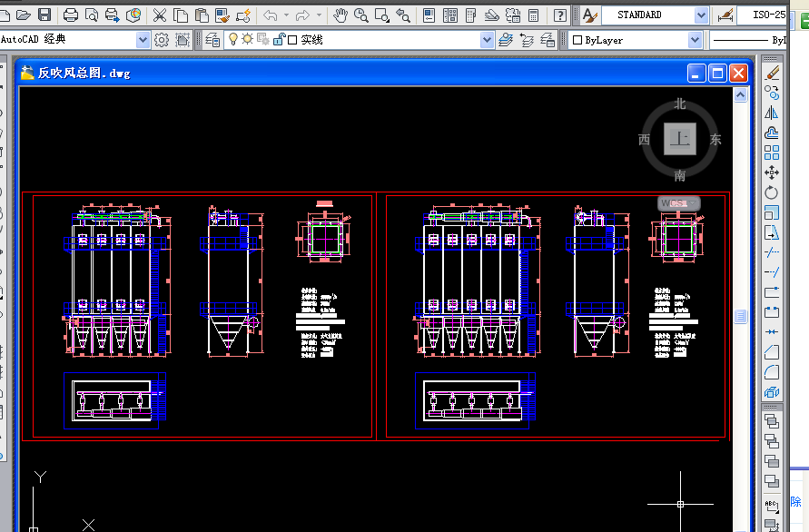
Task: Click the Cut scissors icon
Action: click(160, 15)
